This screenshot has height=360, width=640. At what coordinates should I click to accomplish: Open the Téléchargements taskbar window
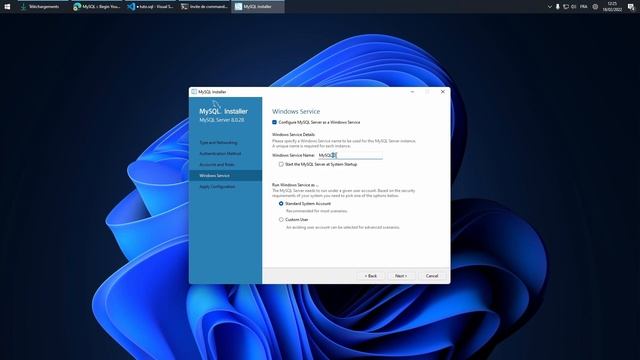pyautogui.click(x=42, y=7)
